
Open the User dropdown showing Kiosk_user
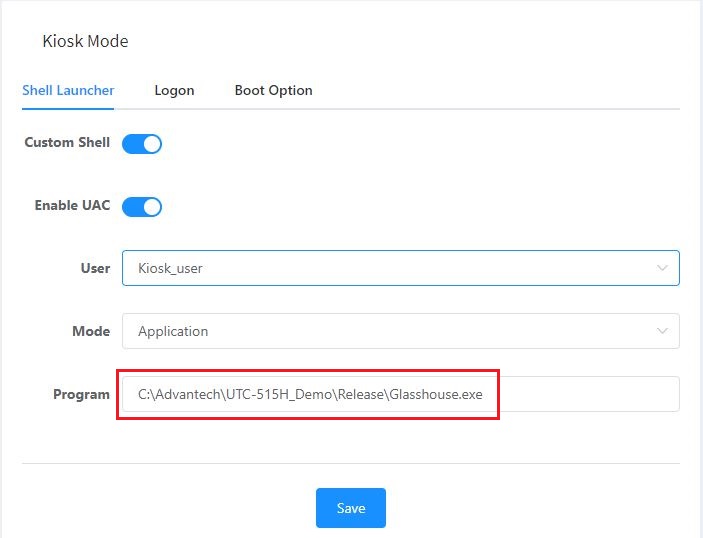point(400,268)
